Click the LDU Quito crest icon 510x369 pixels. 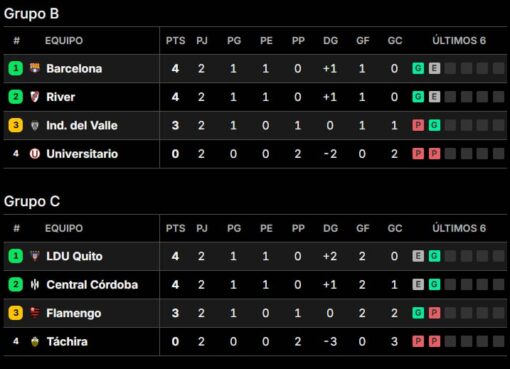(35, 256)
